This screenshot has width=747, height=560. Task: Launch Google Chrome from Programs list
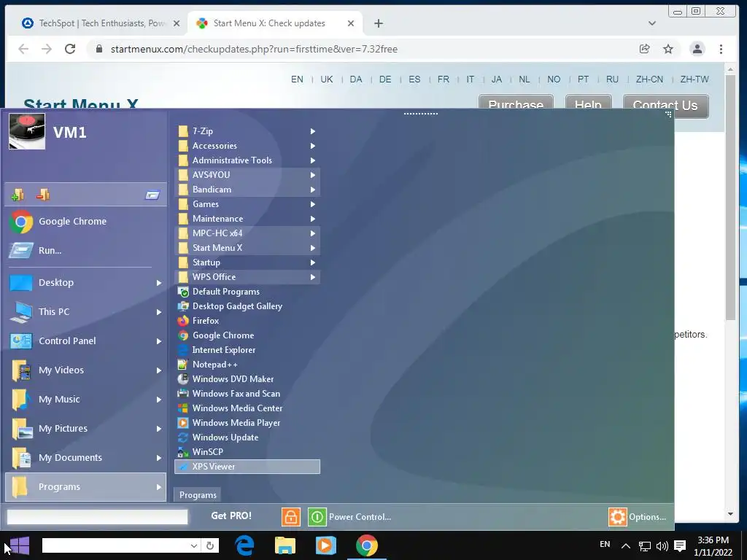(x=247, y=335)
